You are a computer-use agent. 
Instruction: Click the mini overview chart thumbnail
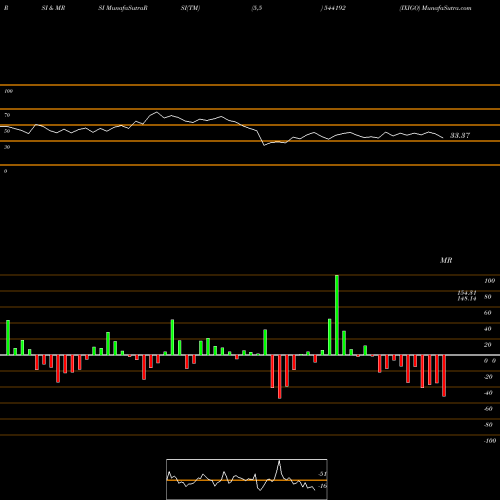coord(247,479)
